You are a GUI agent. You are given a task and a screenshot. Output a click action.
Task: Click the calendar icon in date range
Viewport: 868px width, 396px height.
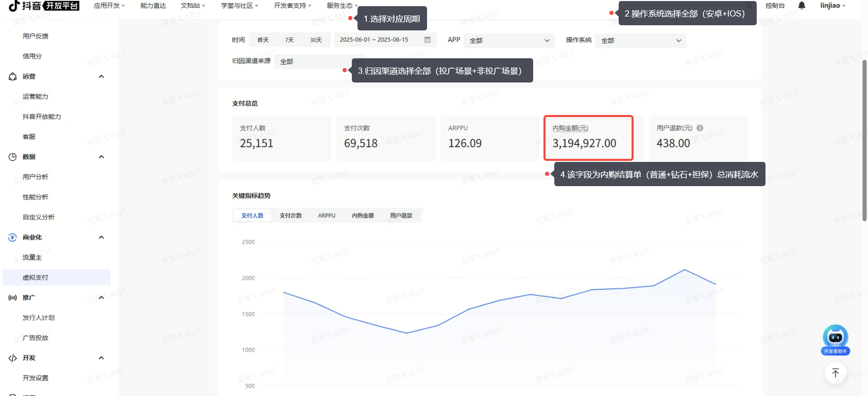coord(427,40)
